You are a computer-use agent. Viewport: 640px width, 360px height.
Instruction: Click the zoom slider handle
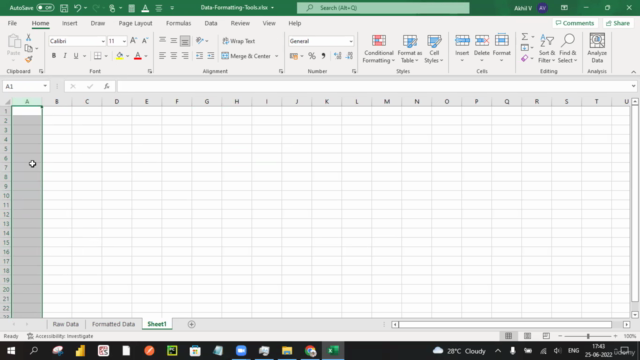(588, 336)
